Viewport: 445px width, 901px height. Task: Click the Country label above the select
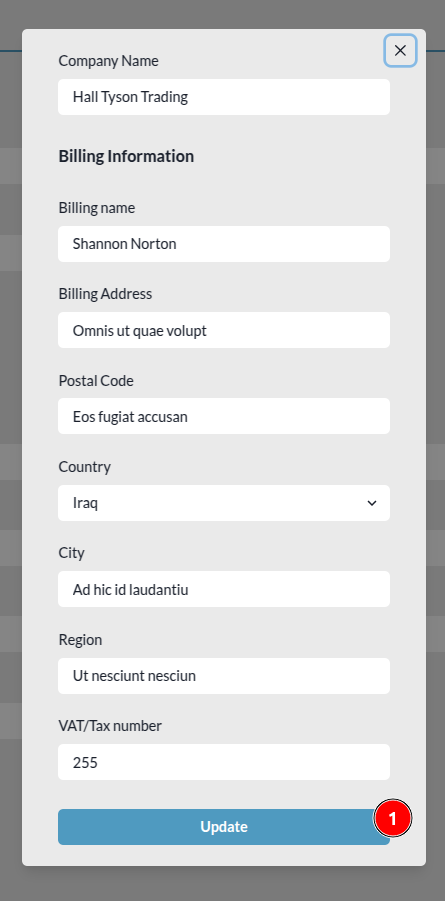[x=85, y=467]
